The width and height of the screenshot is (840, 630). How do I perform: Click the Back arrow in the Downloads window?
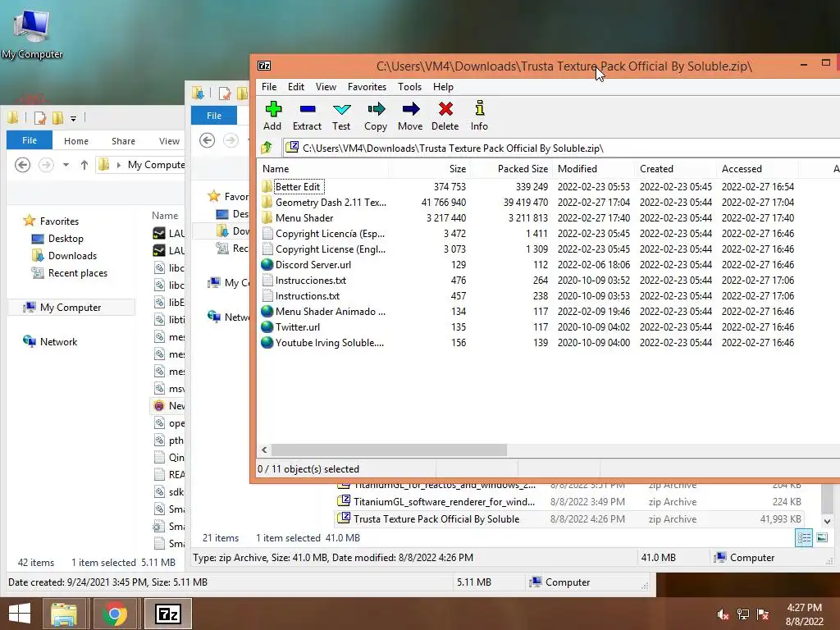click(x=208, y=140)
